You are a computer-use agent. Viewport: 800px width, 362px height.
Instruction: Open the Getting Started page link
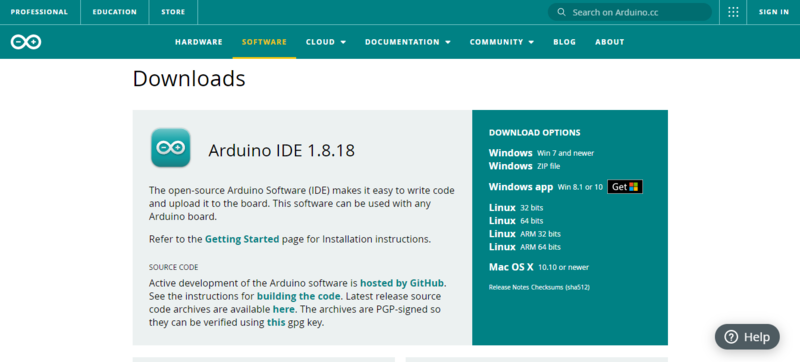242,239
